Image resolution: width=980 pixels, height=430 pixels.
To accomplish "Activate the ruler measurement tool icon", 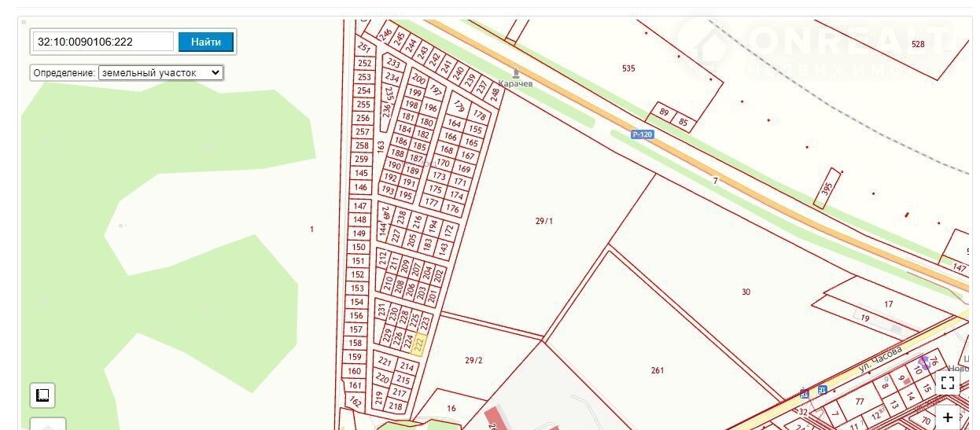I will [42, 395].
